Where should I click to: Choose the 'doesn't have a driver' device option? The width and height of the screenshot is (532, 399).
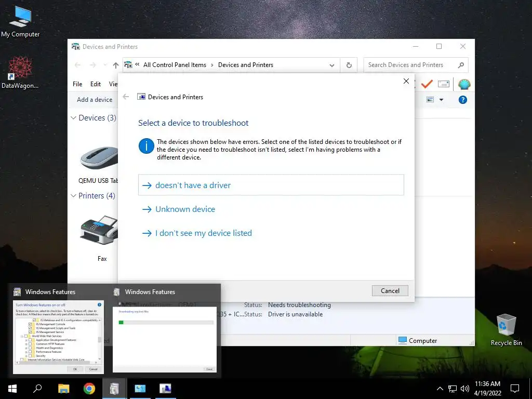point(271,185)
